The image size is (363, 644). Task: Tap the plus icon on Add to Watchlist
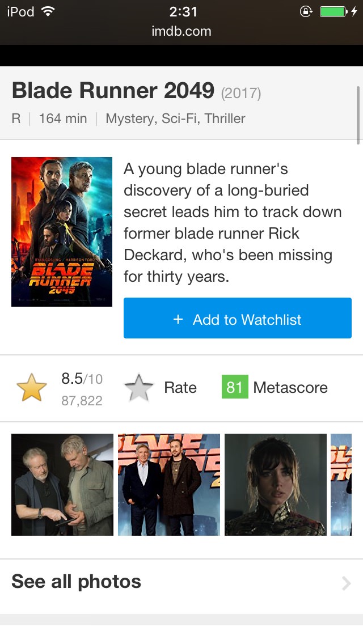pos(178,320)
